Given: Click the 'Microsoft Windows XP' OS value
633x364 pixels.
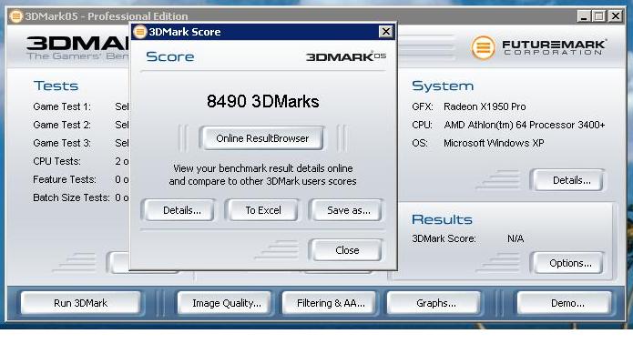Looking at the screenshot, I should (494, 143).
